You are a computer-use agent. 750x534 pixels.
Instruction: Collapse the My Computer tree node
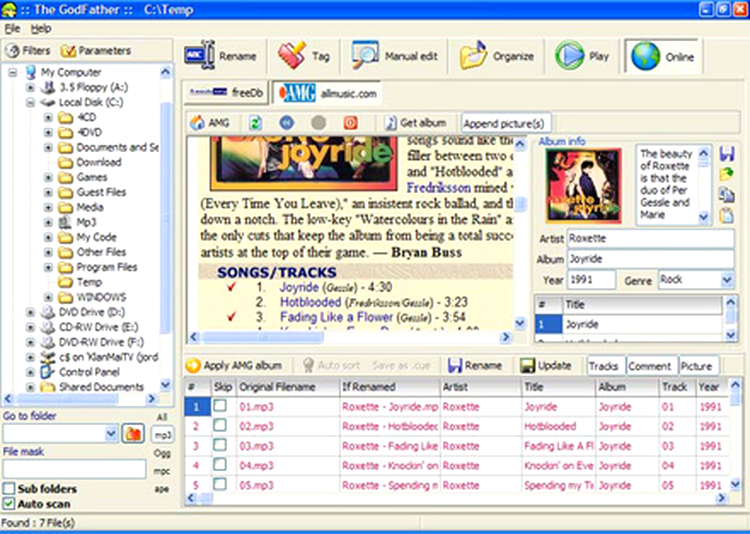pyautogui.click(x=13, y=72)
